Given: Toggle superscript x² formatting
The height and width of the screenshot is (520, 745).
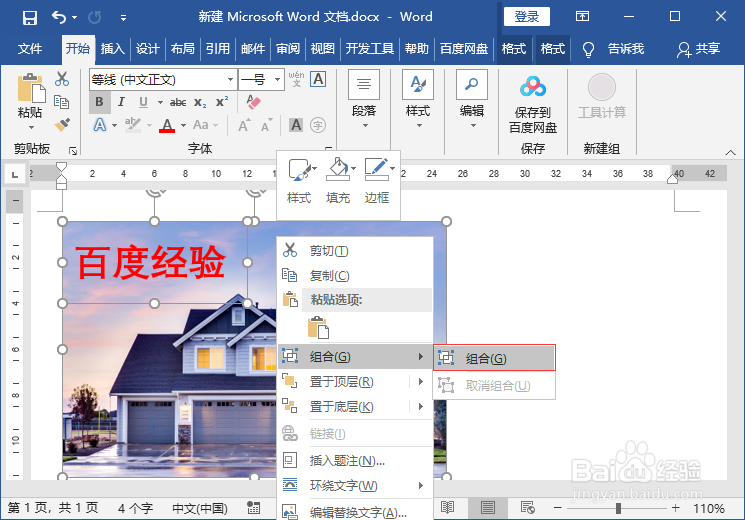Looking at the screenshot, I should [x=222, y=102].
